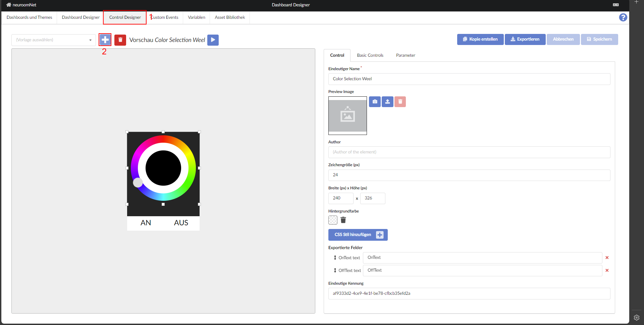Click the color wheel handle knob
Image resolution: width=644 pixels, height=325 pixels.
tap(138, 183)
